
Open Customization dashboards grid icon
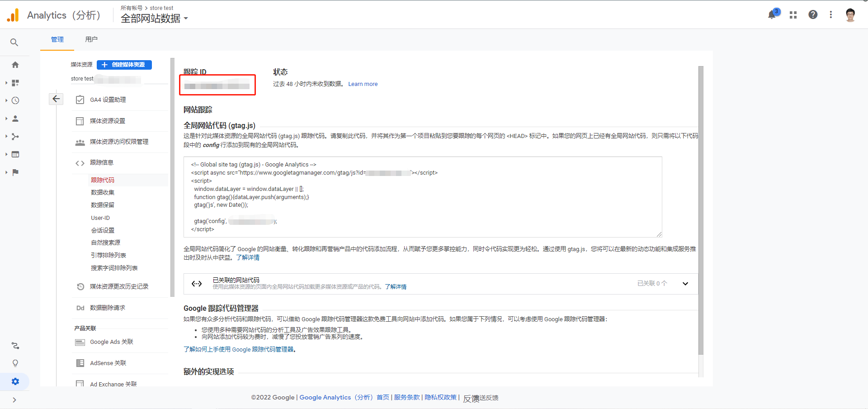[x=15, y=83]
